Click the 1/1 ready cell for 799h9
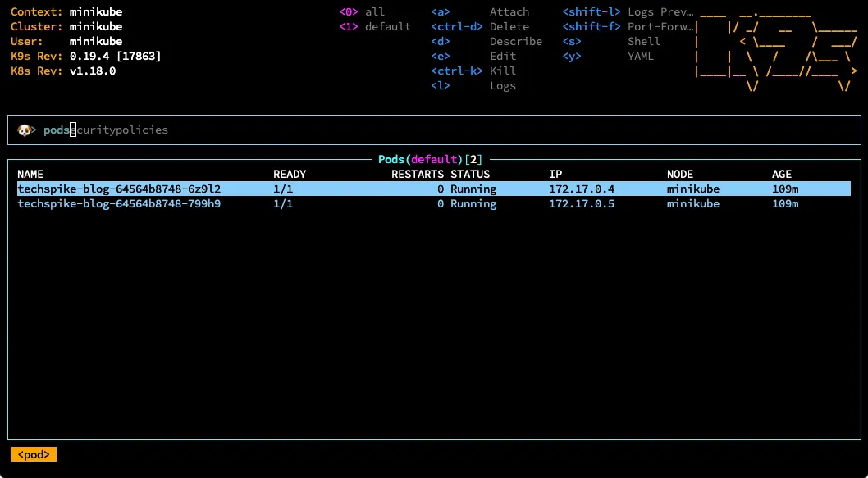The image size is (868, 478). pos(283,204)
